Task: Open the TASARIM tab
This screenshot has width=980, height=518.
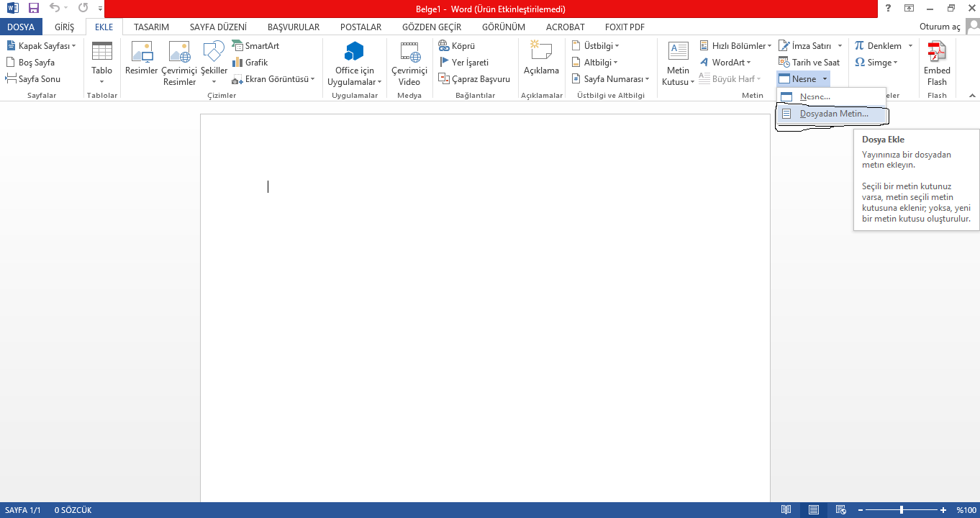Action: tap(151, 27)
